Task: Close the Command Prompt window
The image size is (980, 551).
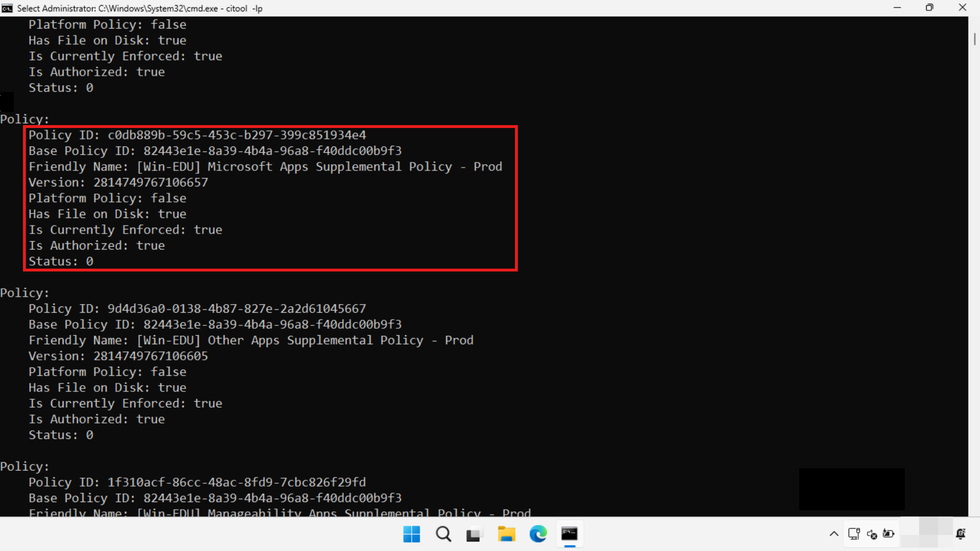Action: 963,8
